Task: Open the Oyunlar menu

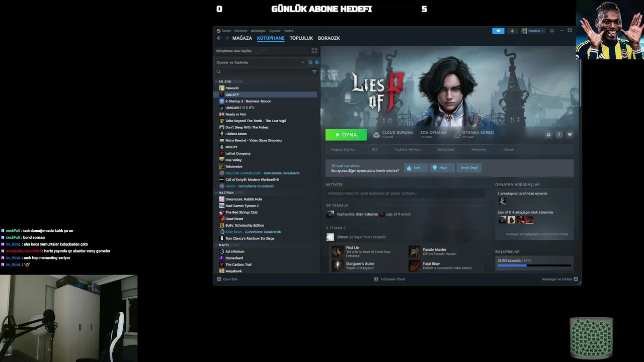Action: pyautogui.click(x=275, y=31)
